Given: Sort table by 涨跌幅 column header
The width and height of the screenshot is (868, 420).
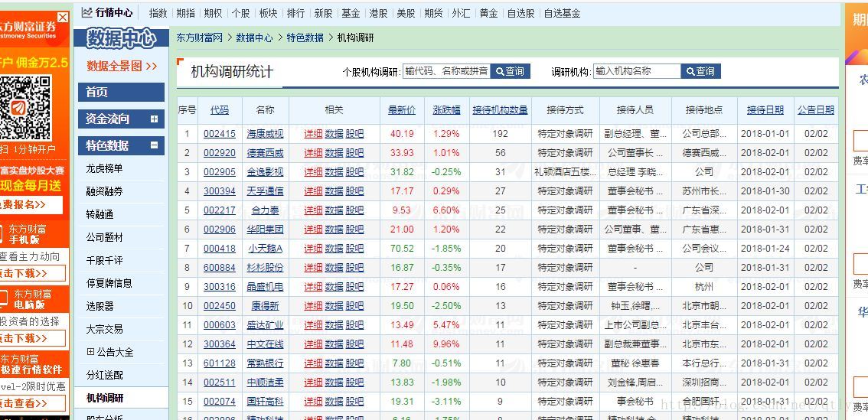Looking at the screenshot, I should tap(446, 110).
